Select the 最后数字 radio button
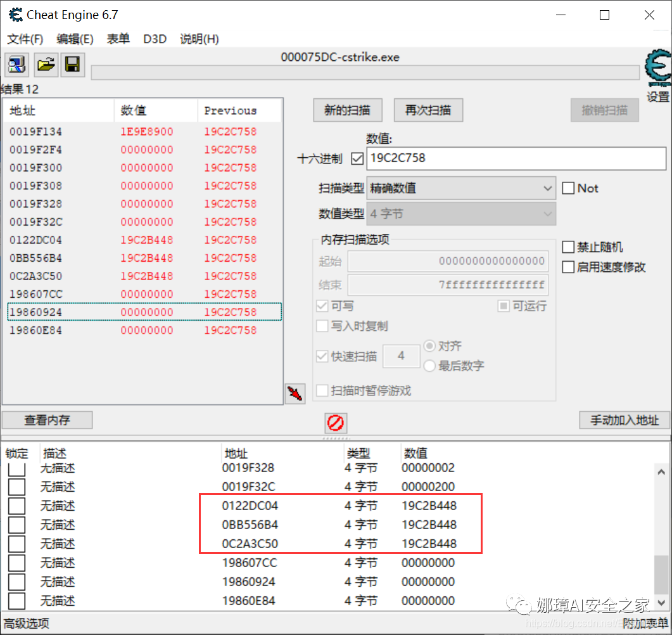This screenshot has height=635, width=672. pyautogui.click(x=429, y=366)
